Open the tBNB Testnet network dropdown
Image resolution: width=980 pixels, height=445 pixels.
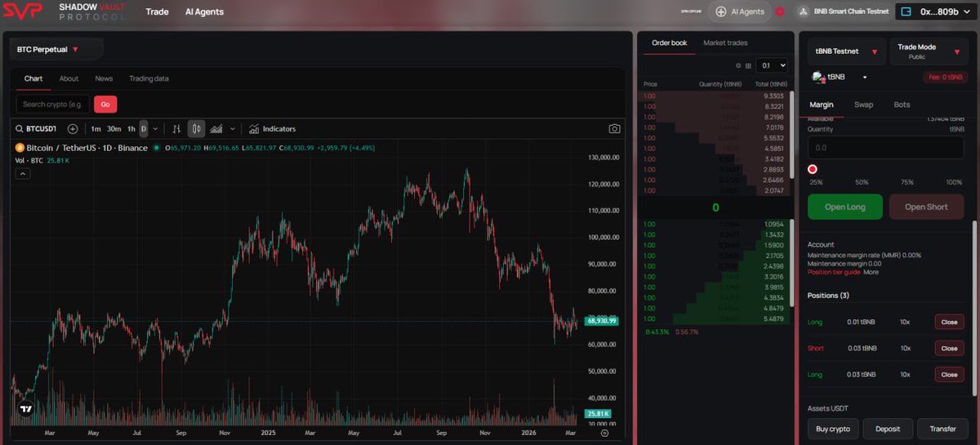click(846, 51)
